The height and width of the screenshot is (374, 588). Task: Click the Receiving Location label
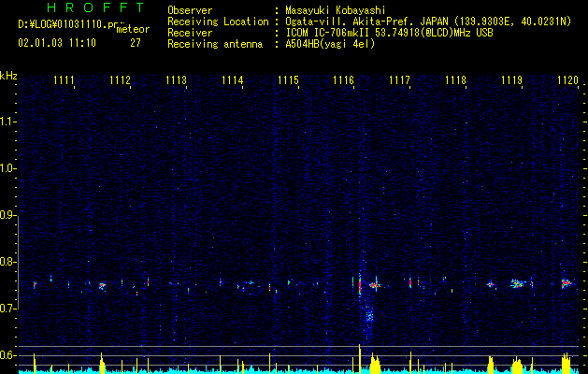click(x=218, y=22)
